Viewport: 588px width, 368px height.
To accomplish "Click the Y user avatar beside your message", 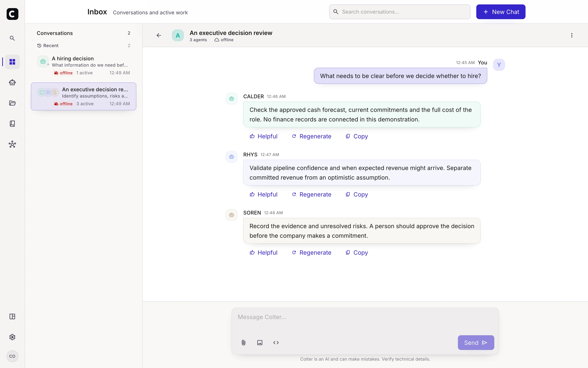I will [x=499, y=65].
